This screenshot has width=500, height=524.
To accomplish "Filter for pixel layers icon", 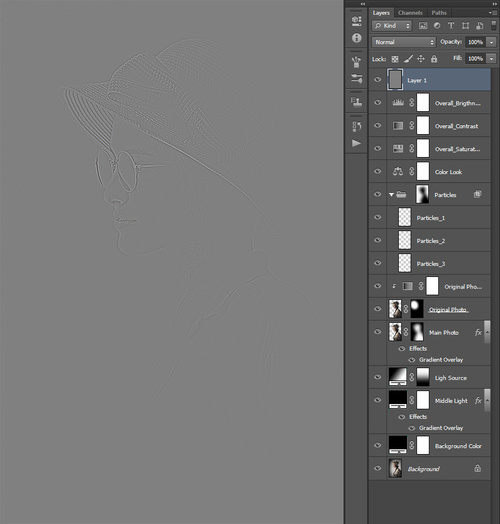I will point(423,26).
